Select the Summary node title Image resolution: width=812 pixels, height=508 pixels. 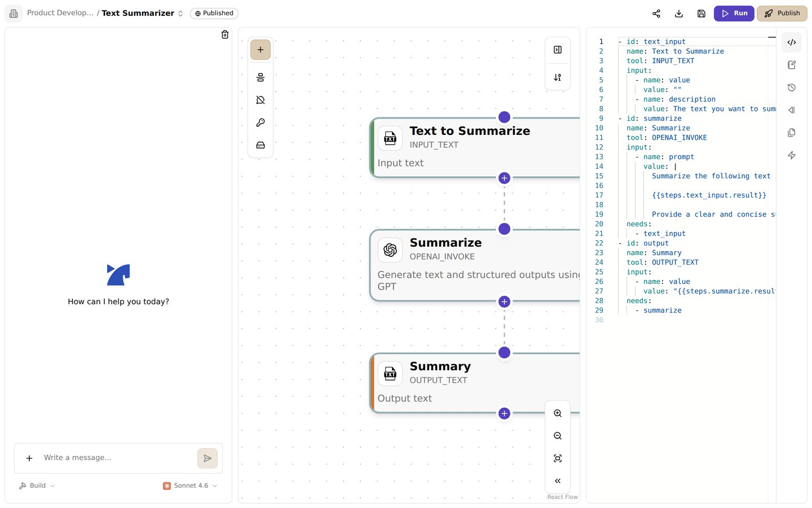[440, 366]
